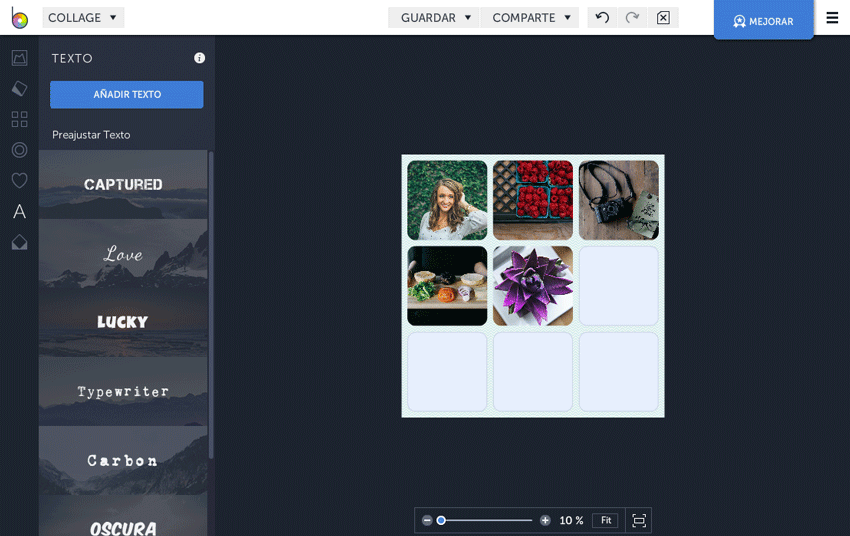850x536 pixels.
Task: Adjust the zoom slider handle
Action: [441, 520]
